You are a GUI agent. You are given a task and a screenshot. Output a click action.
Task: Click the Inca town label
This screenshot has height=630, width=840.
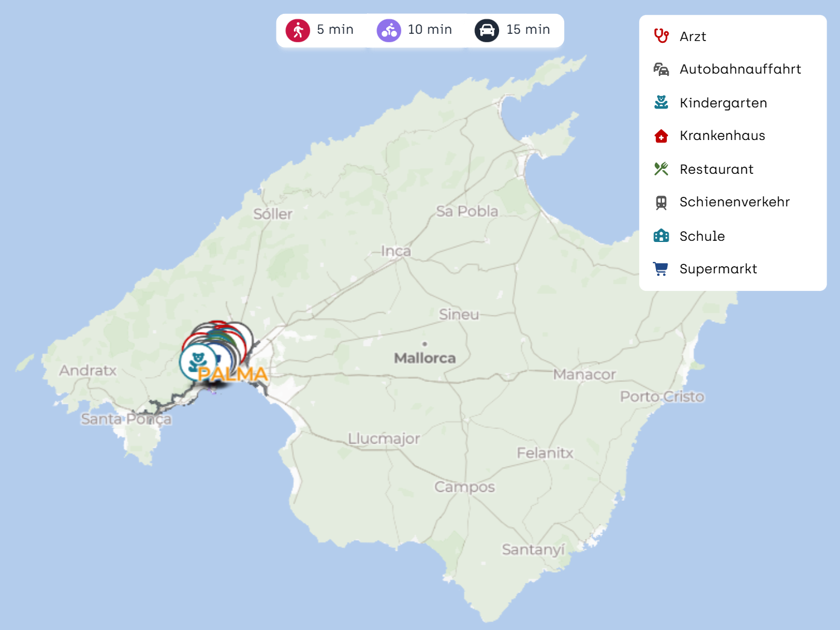[x=396, y=251]
